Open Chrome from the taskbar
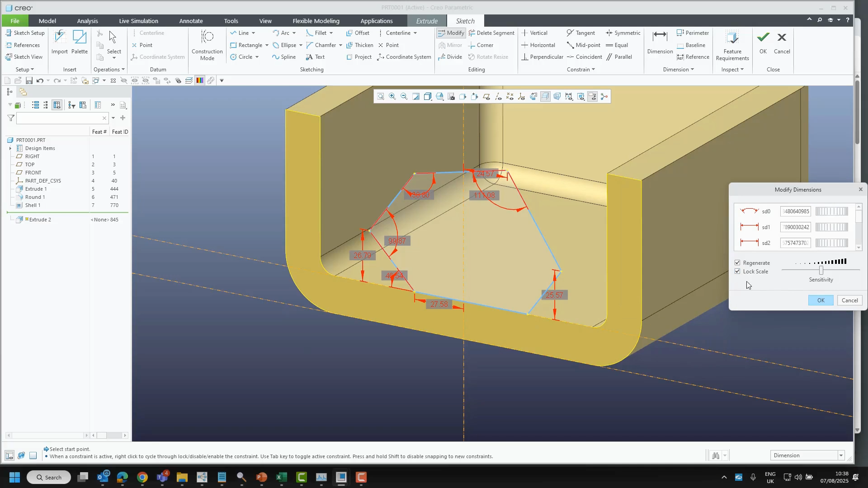868x488 pixels. tap(142, 477)
